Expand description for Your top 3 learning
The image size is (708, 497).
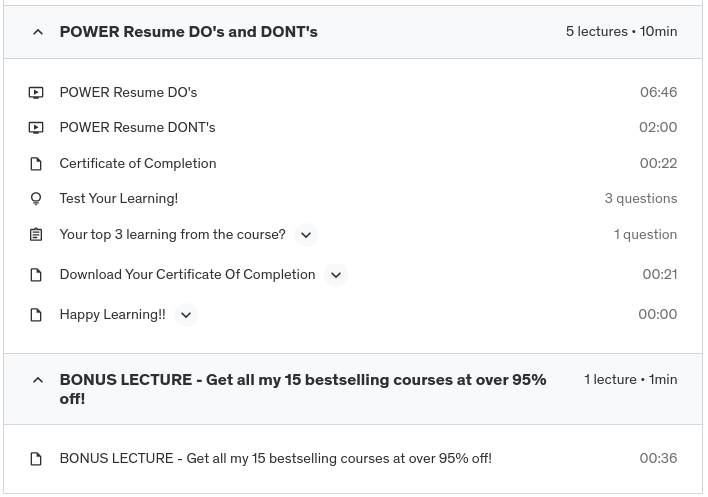click(x=306, y=235)
